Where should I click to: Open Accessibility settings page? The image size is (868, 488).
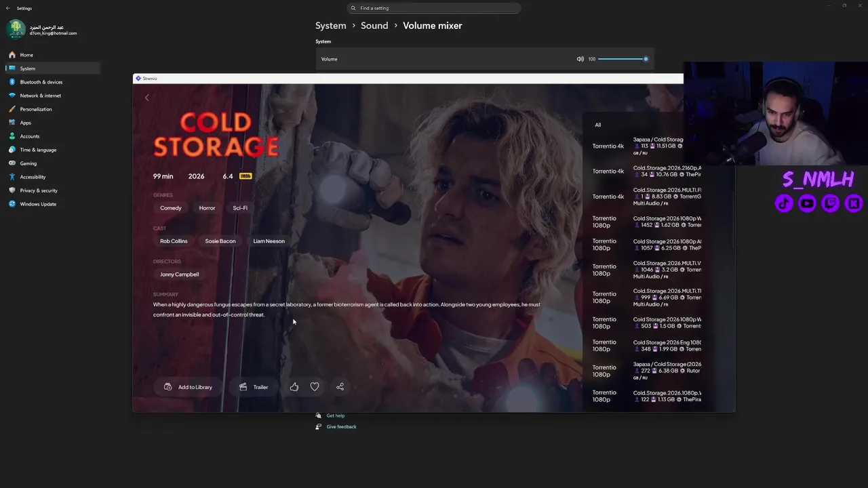click(x=52, y=177)
